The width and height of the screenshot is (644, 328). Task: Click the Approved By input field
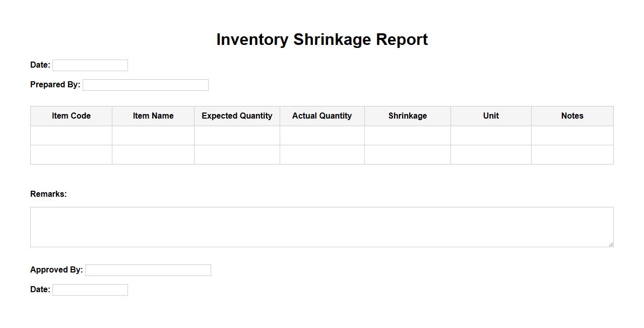point(148,270)
